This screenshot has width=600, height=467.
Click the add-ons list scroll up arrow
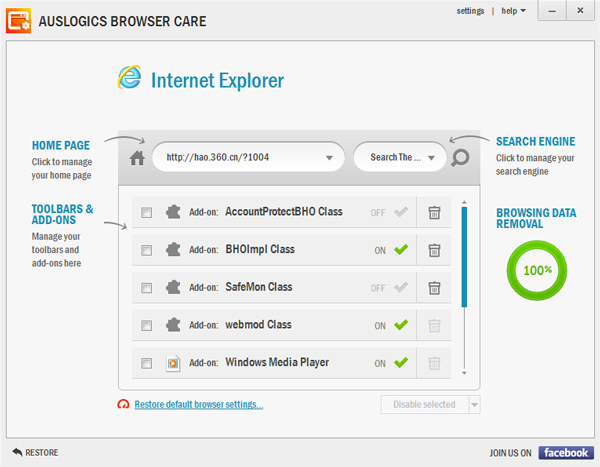464,202
